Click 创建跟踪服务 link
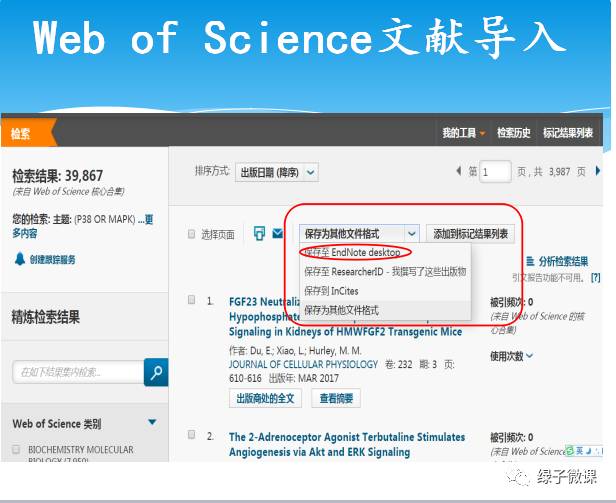The image size is (616, 503). pyautogui.click(x=53, y=259)
